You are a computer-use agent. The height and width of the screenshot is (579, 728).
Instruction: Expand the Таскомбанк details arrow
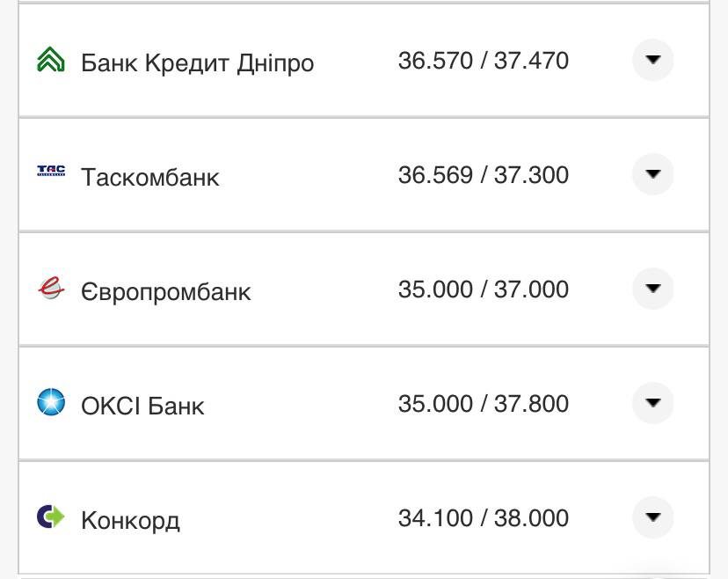652,174
